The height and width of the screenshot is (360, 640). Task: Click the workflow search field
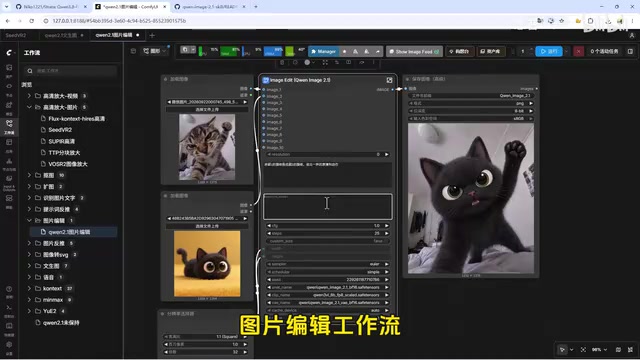click(x=70, y=71)
